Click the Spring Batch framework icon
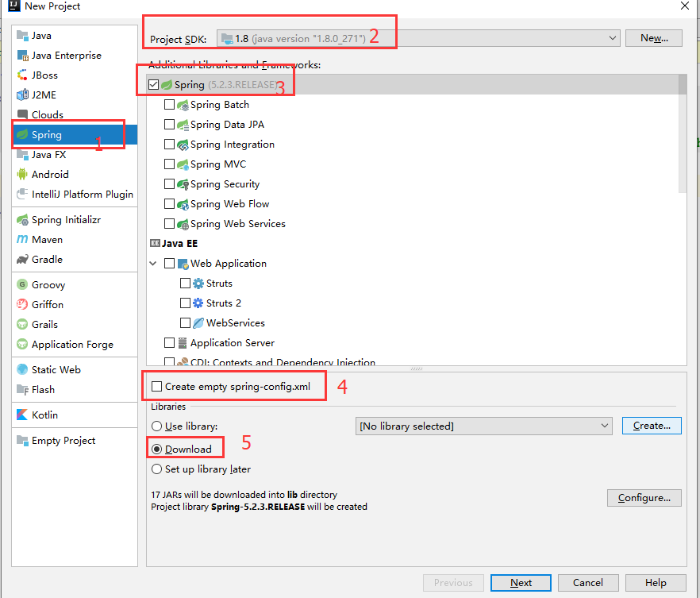This screenshot has height=598, width=700. [183, 105]
